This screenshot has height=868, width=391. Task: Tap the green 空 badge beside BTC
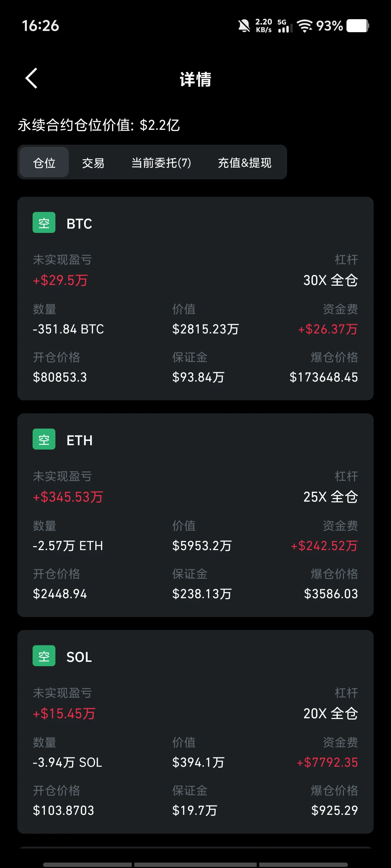(44, 222)
